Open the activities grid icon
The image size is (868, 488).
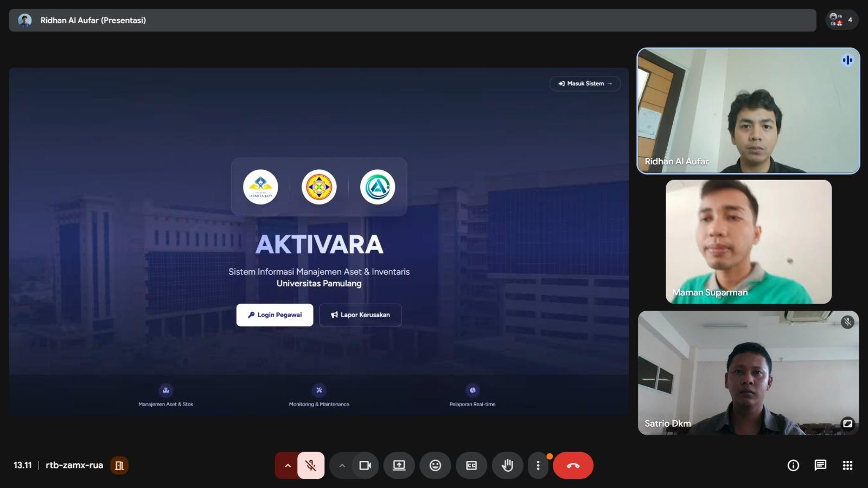(x=846, y=465)
